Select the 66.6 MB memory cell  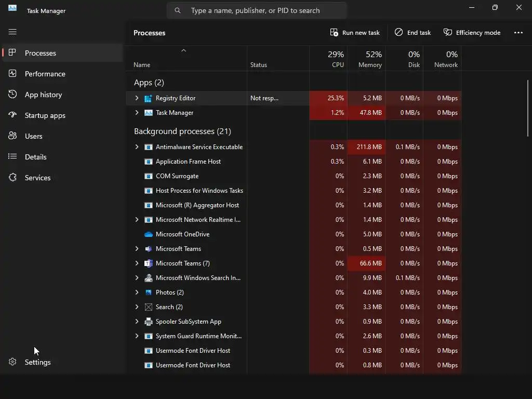[366, 263]
